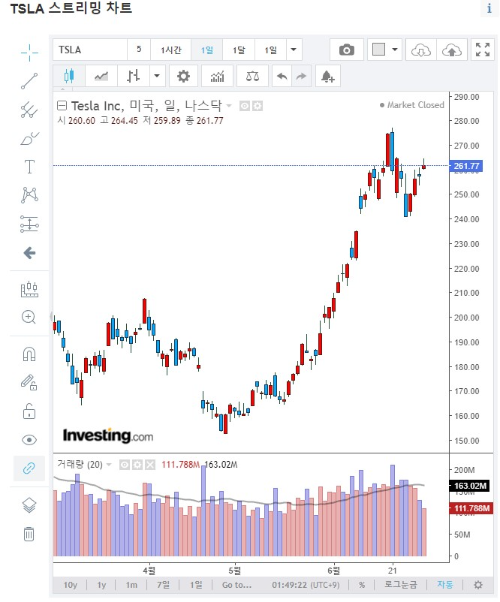500x602 pixels.
Task: Select the measure ruler tool
Action: [29, 289]
